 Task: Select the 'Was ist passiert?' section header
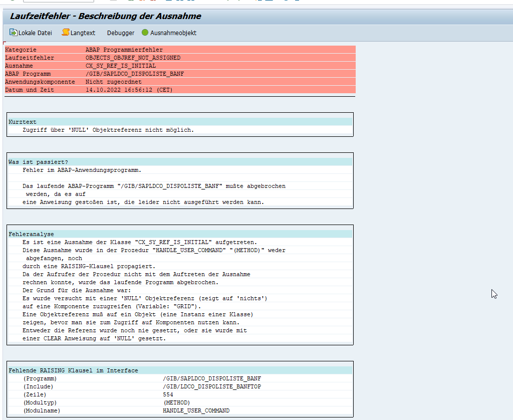[38, 162]
